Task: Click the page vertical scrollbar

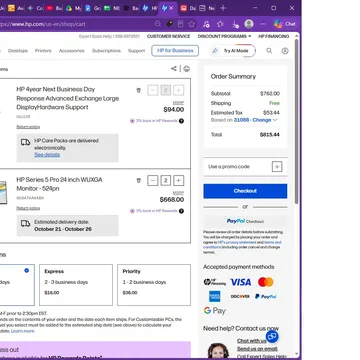Action: tap(296, 122)
